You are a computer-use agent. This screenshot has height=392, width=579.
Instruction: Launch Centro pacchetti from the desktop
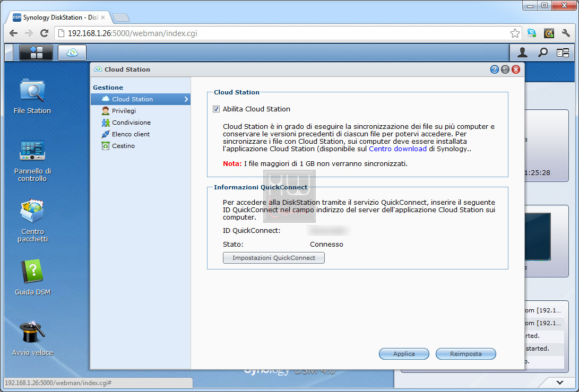click(32, 220)
